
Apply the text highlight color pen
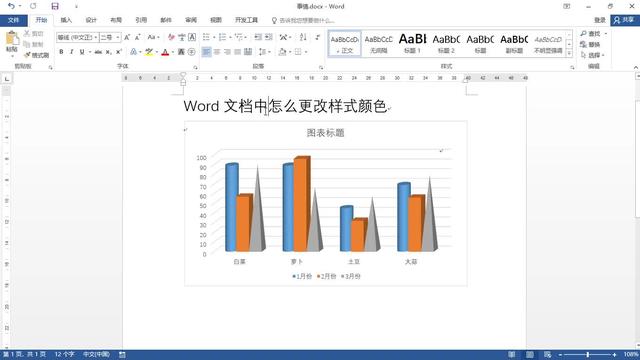(x=149, y=52)
